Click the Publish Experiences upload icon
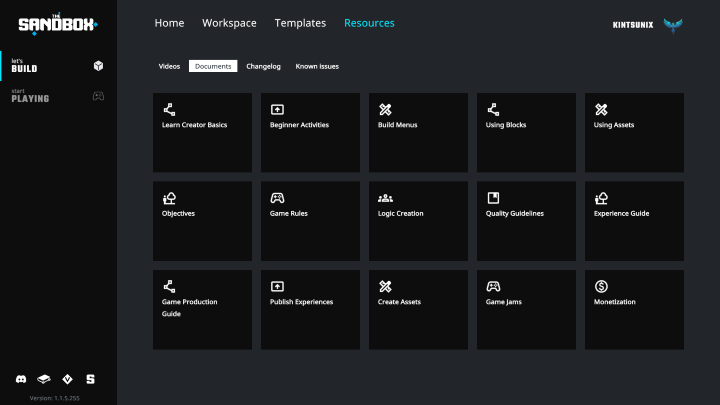This screenshot has height=405, width=720. pos(277,287)
